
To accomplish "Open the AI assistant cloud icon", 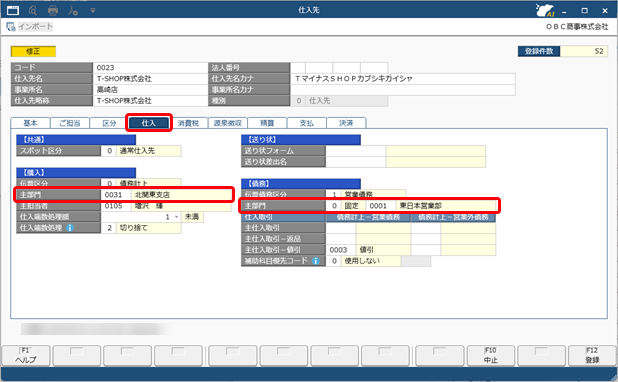I will click(545, 10).
